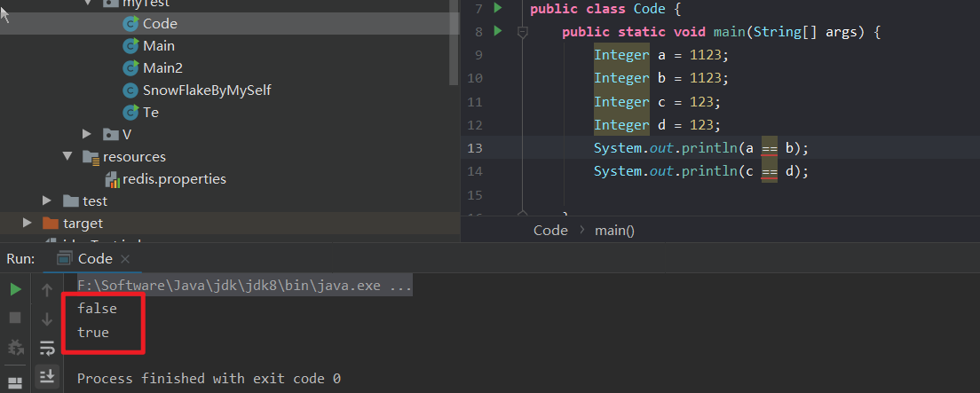Expand the target folder node
The height and width of the screenshot is (393, 980).
(x=27, y=223)
